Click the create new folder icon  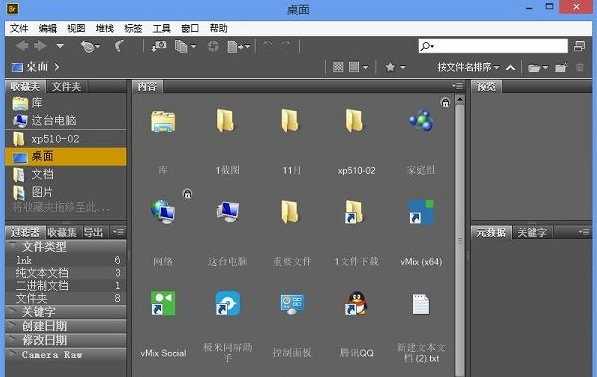(x=561, y=68)
